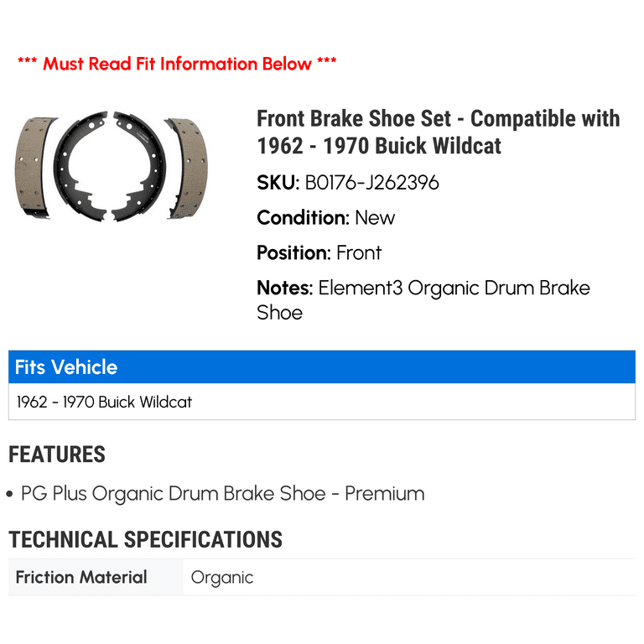Click the 1962 - 1970 Buick Wildcat table row
The height and width of the screenshot is (644, 644).
(322, 402)
